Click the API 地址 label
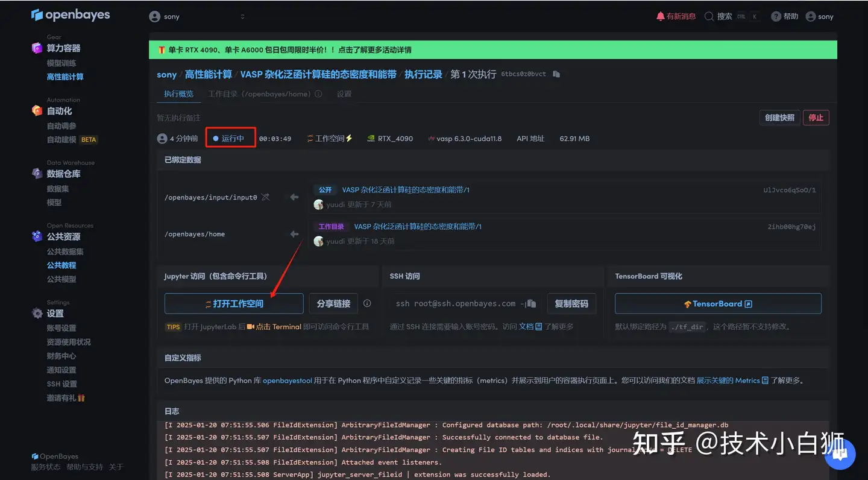This screenshot has height=480, width=868. click(x=530, y=139)
